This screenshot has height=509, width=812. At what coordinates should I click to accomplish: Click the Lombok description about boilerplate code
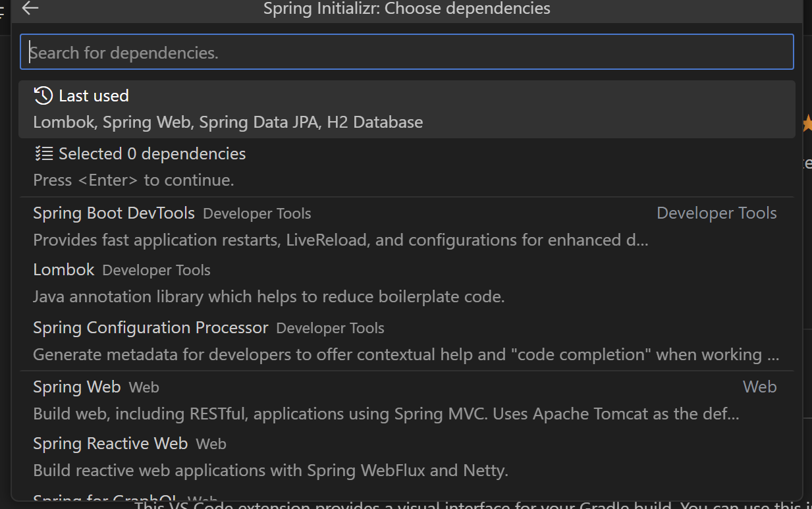(x=269, y=297)
